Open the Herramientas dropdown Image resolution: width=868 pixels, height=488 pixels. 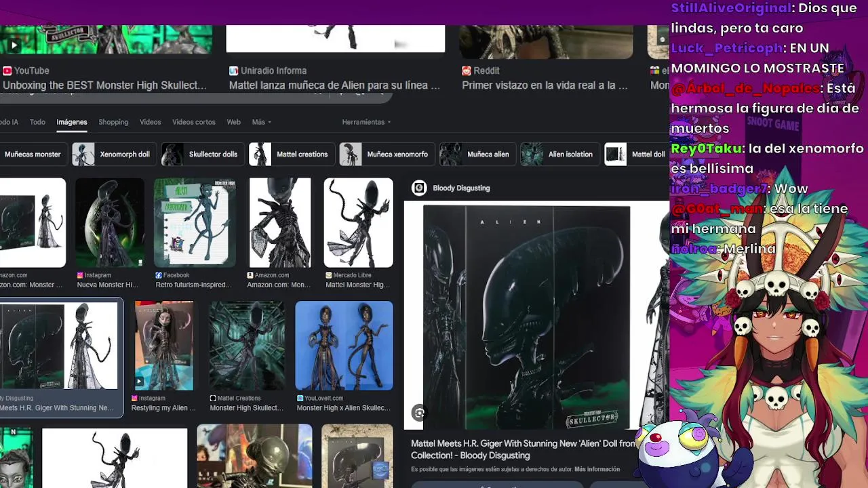[367, 122]
